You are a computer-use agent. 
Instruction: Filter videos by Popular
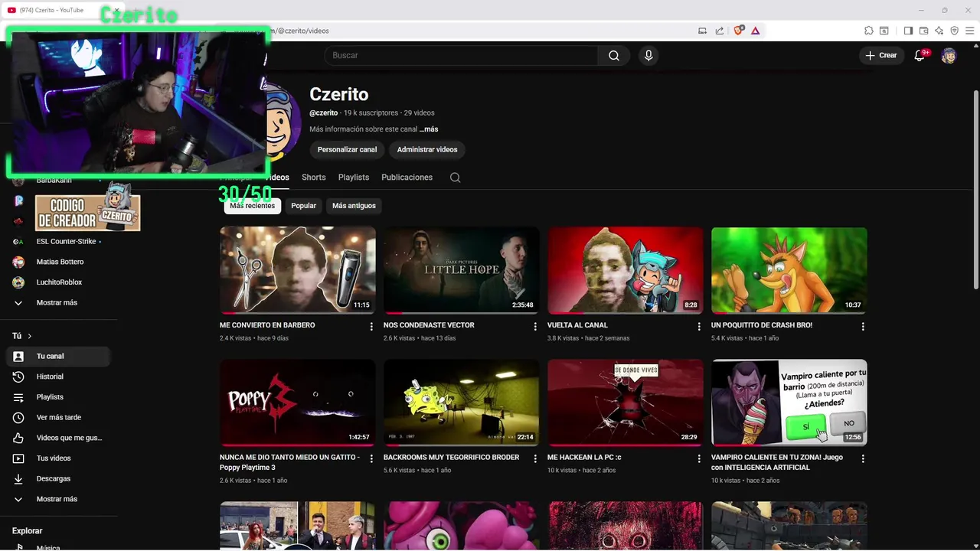[x=303, y=206]
